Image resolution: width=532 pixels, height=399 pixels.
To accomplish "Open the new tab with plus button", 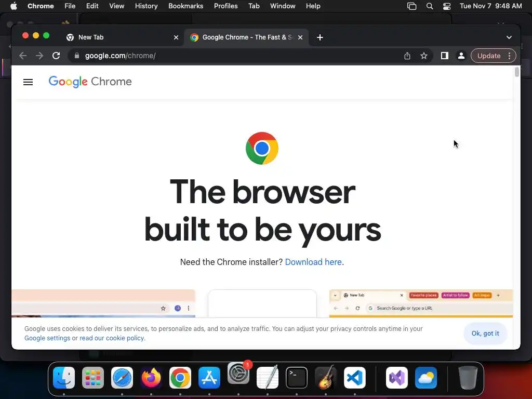I will coord(320,37).
